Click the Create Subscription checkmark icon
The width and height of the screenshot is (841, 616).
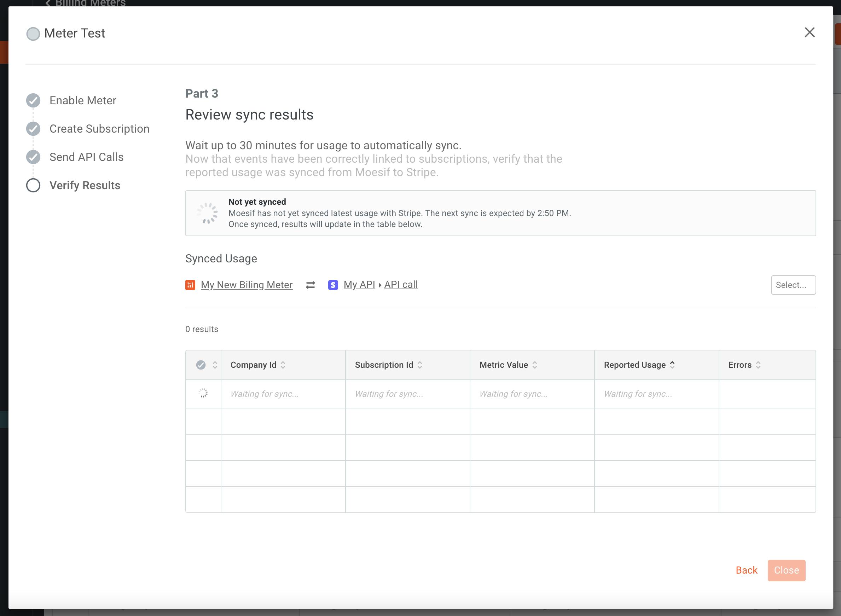(33, 129)
